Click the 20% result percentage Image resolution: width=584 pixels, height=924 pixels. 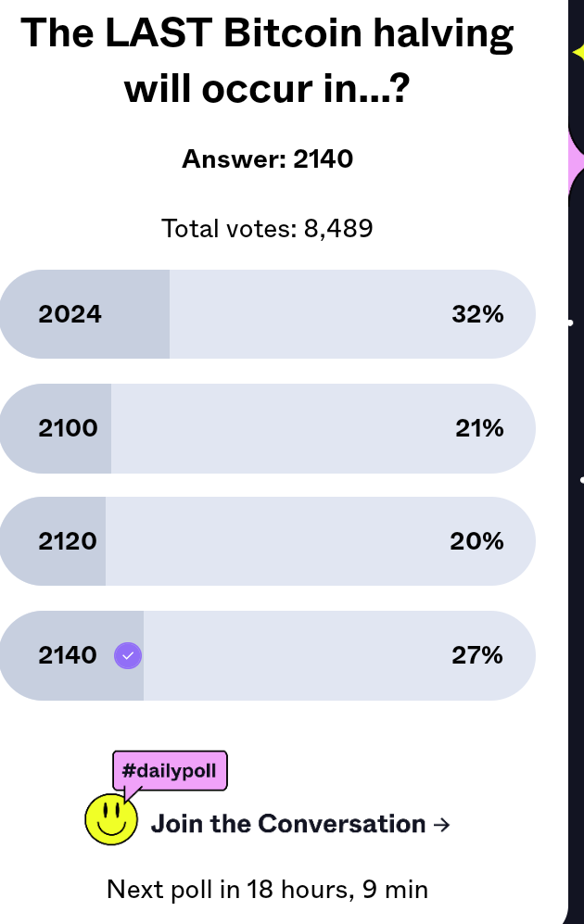(x=476, y=541)
